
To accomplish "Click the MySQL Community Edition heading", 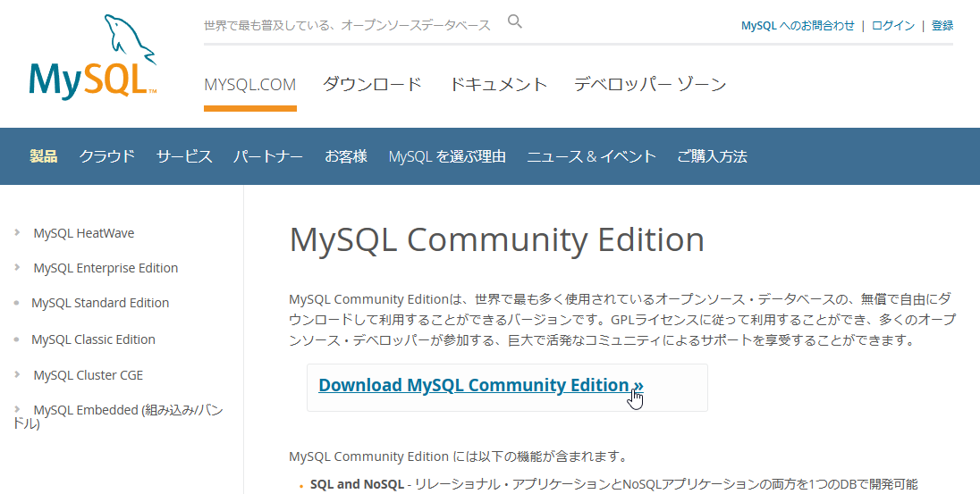I will pyautogui.click(x=497, y=239).
